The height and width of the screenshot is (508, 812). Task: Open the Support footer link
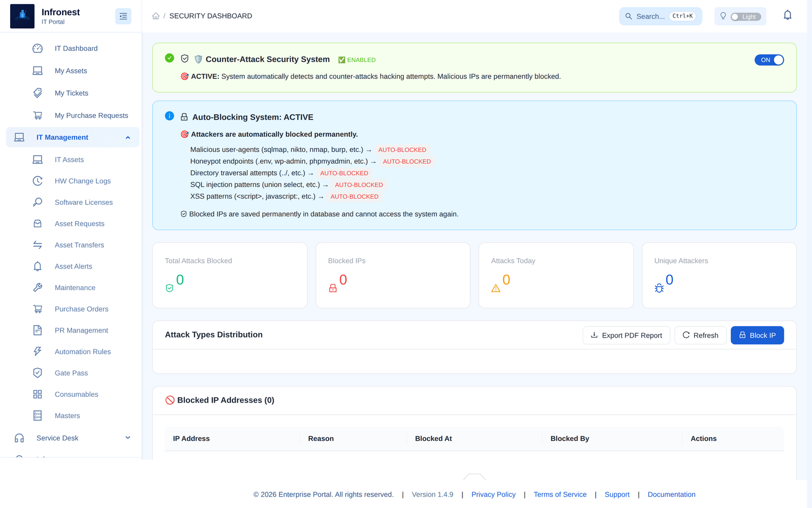click(x=617, y=494)
